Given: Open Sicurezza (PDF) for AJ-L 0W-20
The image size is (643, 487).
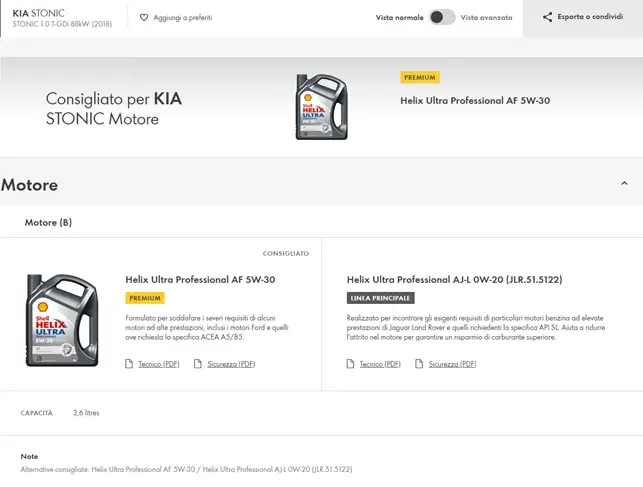Looking at the screenshot, I should pos(452,364).
